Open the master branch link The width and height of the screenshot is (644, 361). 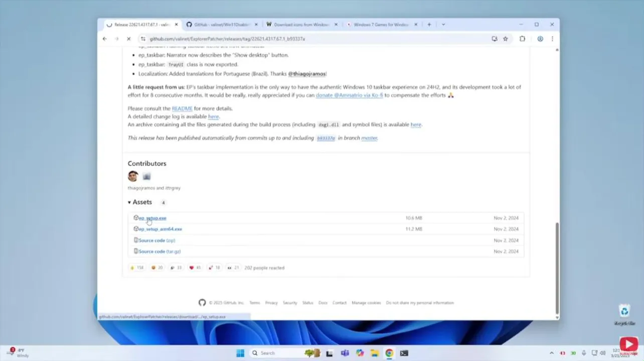[x=369, y=138]
